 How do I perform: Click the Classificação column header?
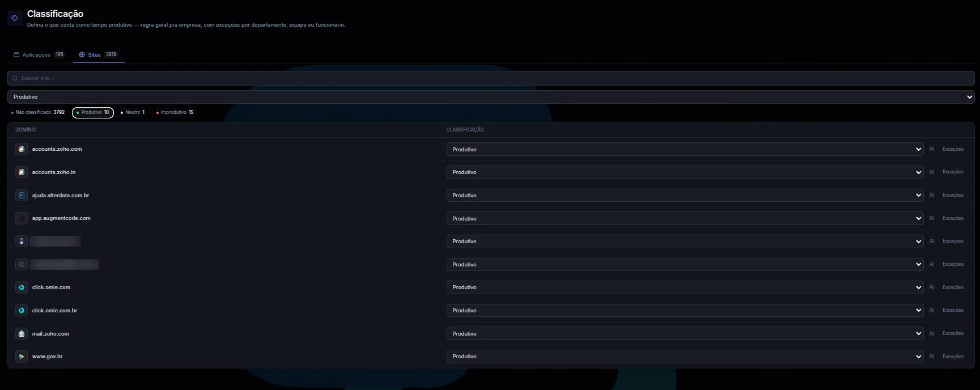tap(465, 130)
